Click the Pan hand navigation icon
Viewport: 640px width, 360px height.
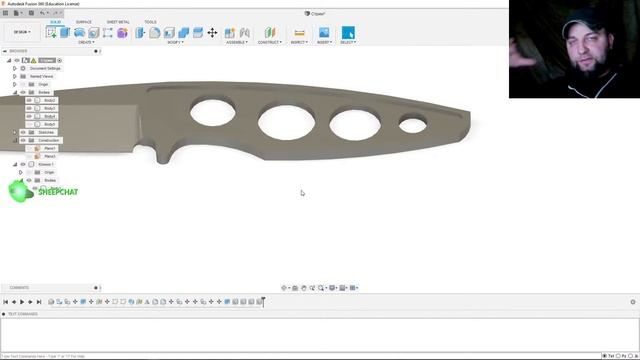point(304,288)
